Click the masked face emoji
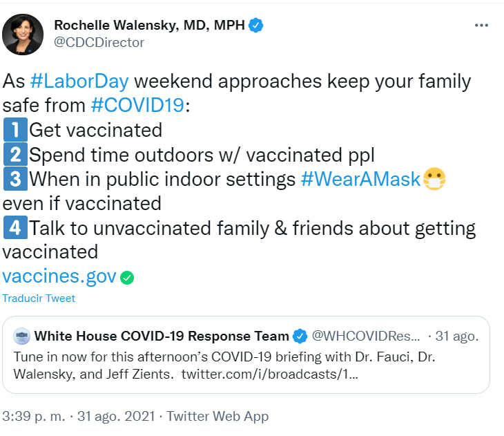The height and width of the screenshot is (436, 504). coord(434,180)
